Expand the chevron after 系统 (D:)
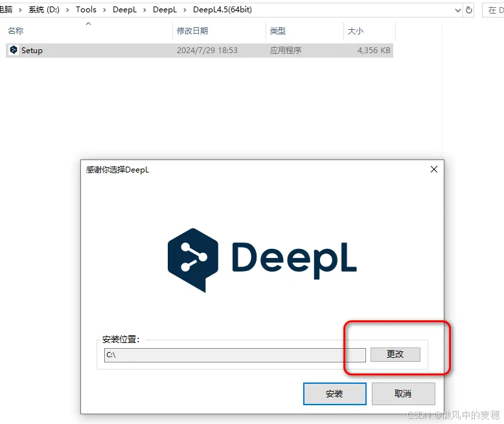Image resolution: width=504 pixels, height=424 pixels. (67, 10)
